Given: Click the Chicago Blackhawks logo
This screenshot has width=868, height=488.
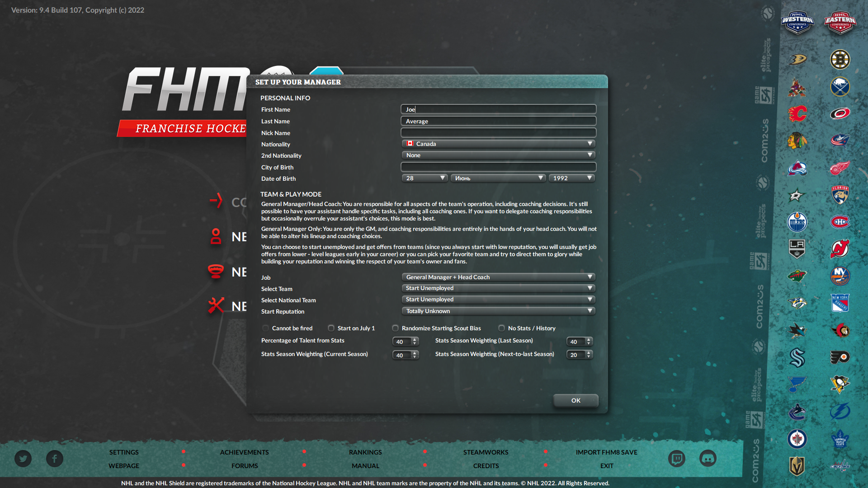Looking at the screenshot, I should 797,141.
